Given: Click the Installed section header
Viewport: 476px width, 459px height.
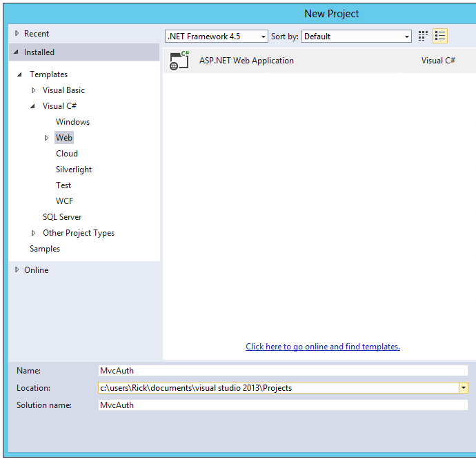Looking at the screenshot, I should [x=84, y=52].
